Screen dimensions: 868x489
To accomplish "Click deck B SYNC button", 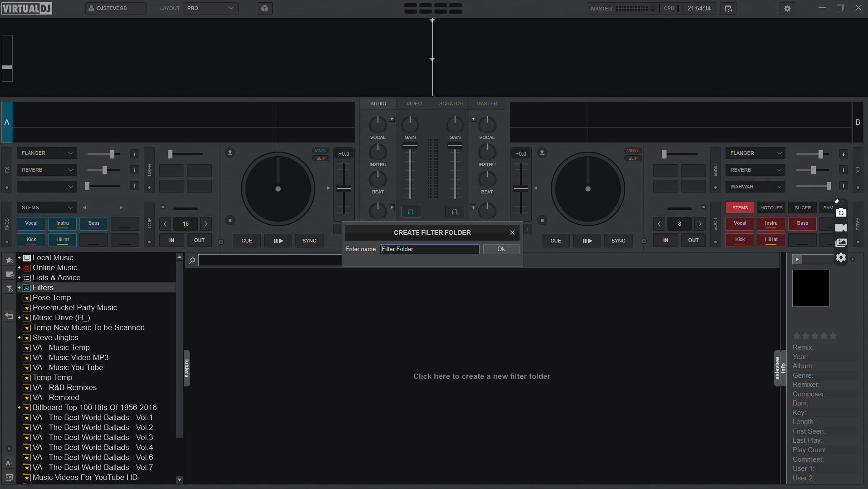I will pos(618,241).
